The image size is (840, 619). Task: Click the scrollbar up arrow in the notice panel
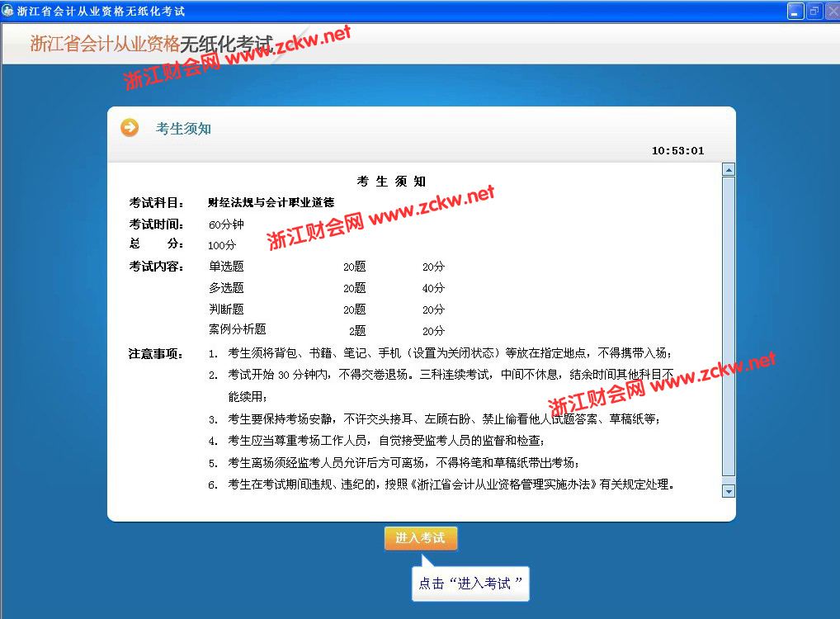(x=728, y=170)
